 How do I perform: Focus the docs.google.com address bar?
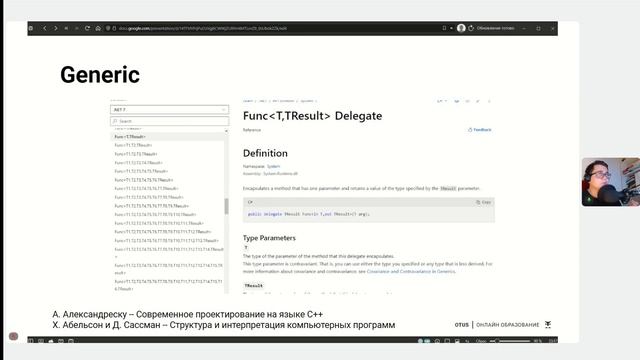202,29
